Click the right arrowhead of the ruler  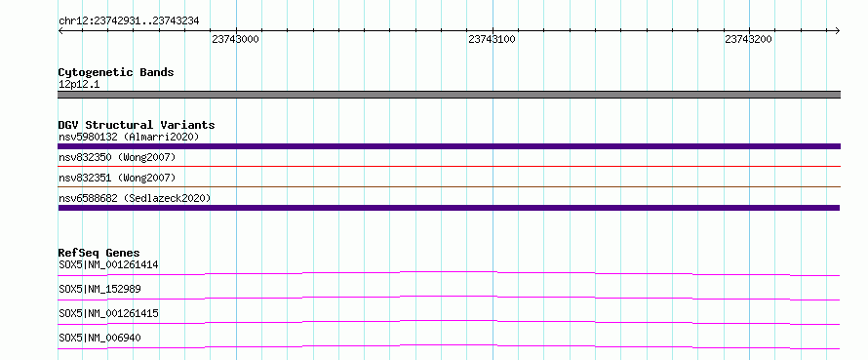point(838,30)
